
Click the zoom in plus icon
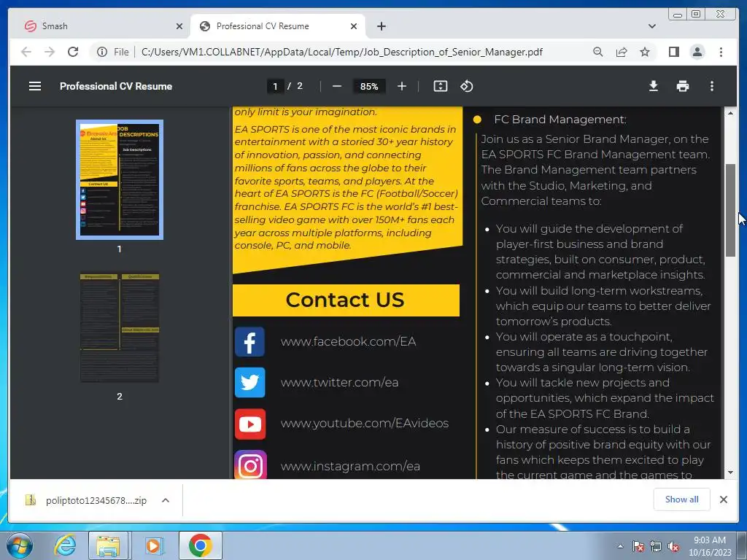(402, 86)
